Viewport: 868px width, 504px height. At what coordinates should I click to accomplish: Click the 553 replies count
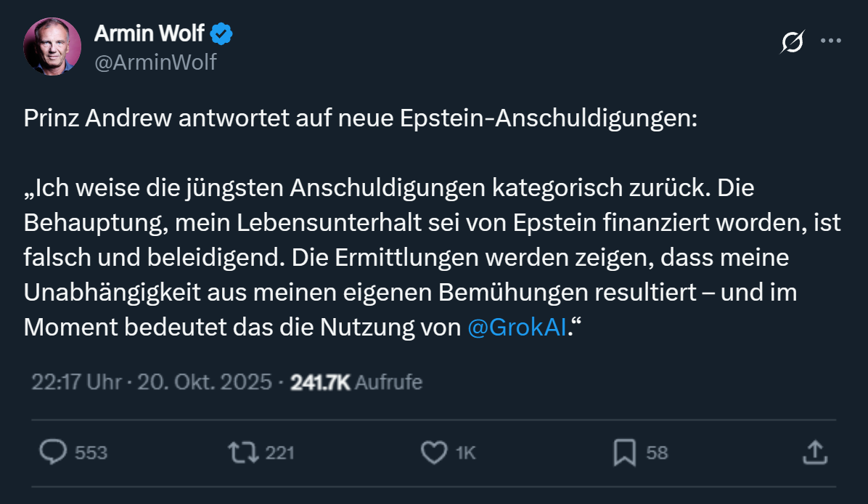(x=91, y=453)
